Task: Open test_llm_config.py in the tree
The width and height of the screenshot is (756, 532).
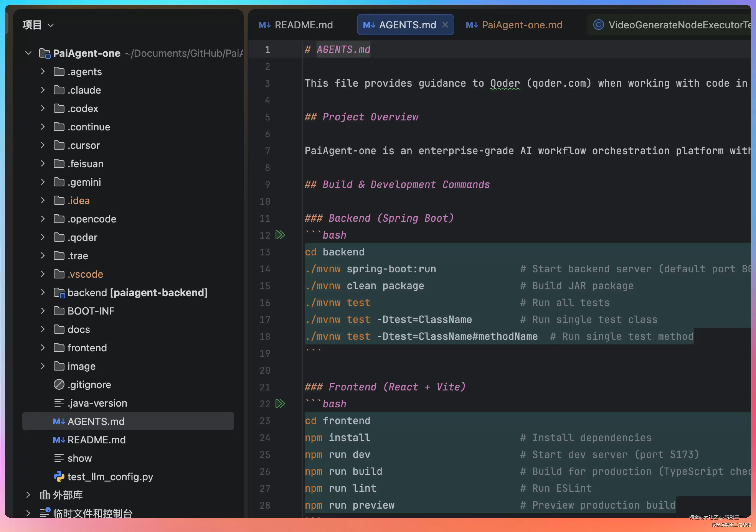Action: 128,476
